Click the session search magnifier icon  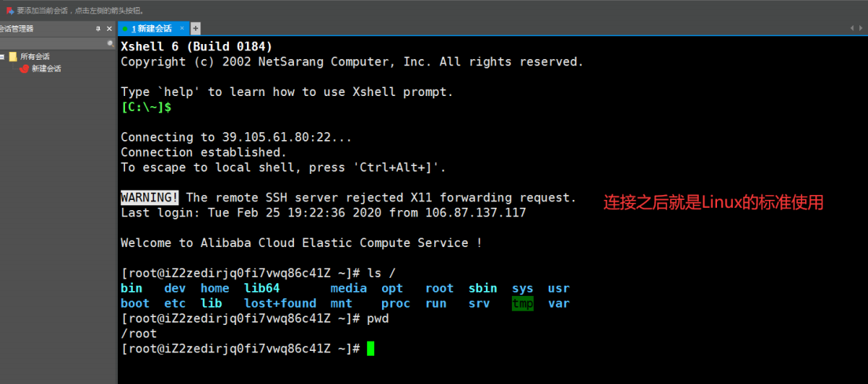coord(110,43)
